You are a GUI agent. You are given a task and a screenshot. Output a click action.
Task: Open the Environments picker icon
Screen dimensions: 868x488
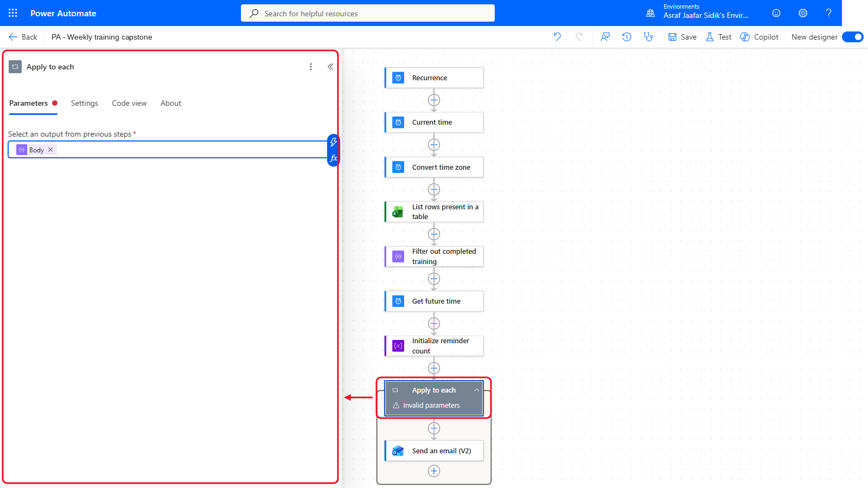click(650, 13)
